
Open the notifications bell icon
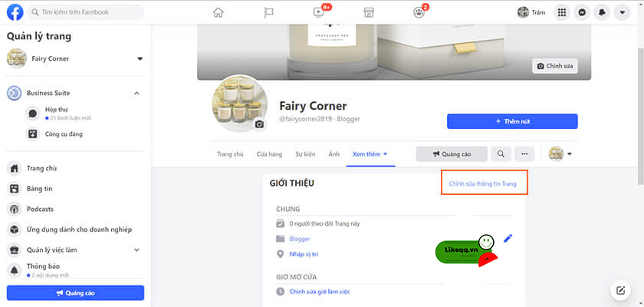click(602, 12)
